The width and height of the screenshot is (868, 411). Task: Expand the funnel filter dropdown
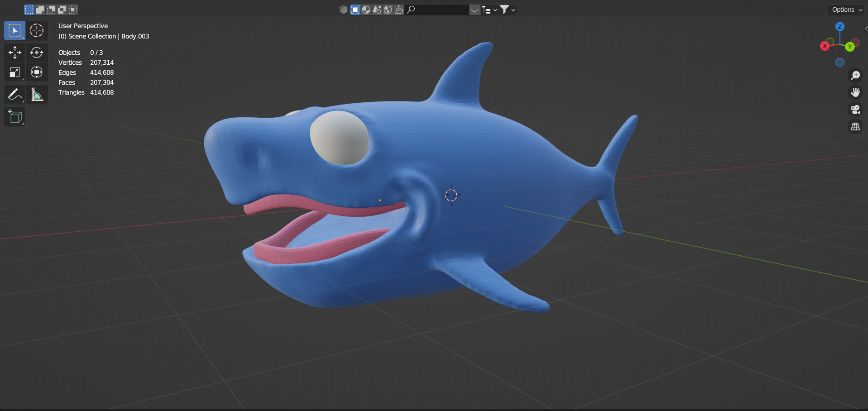coord(507,10)
